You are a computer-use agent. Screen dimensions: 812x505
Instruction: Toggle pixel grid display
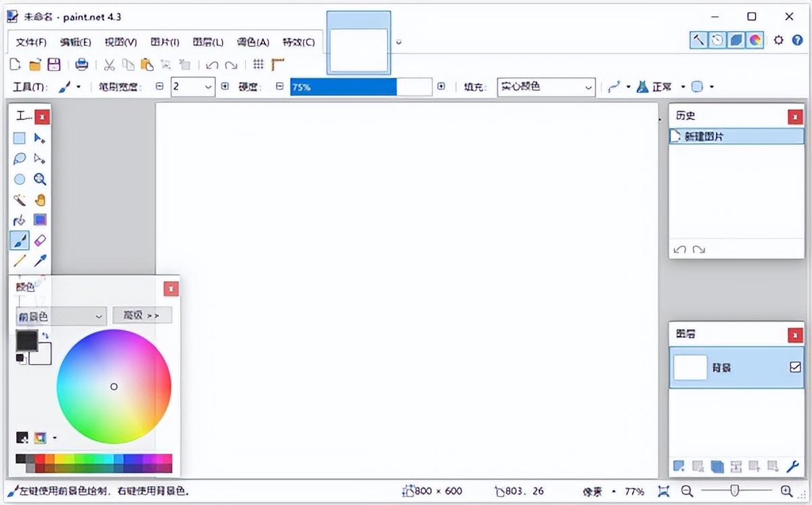[x=258, y=65]
